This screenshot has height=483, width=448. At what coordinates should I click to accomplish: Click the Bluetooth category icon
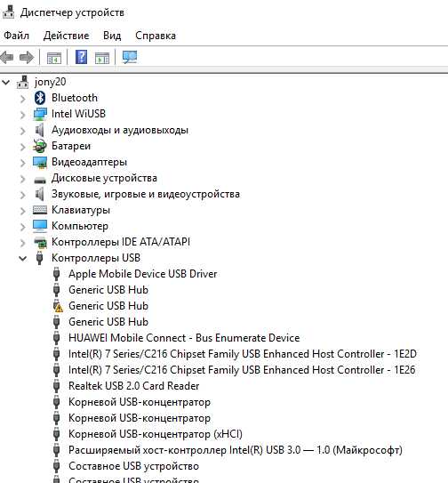point(40,98)
